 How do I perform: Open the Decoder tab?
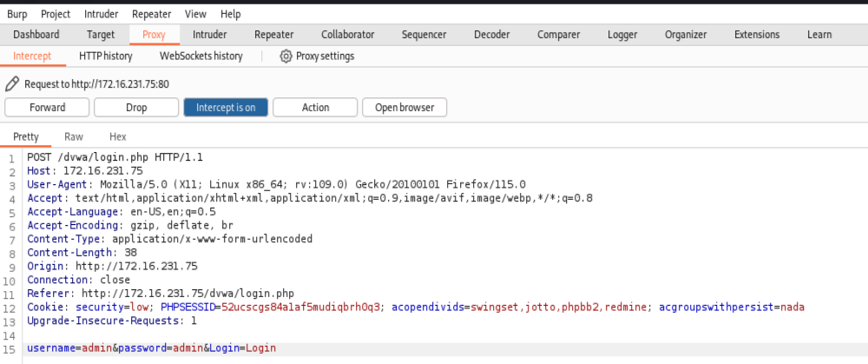[491, 35]
